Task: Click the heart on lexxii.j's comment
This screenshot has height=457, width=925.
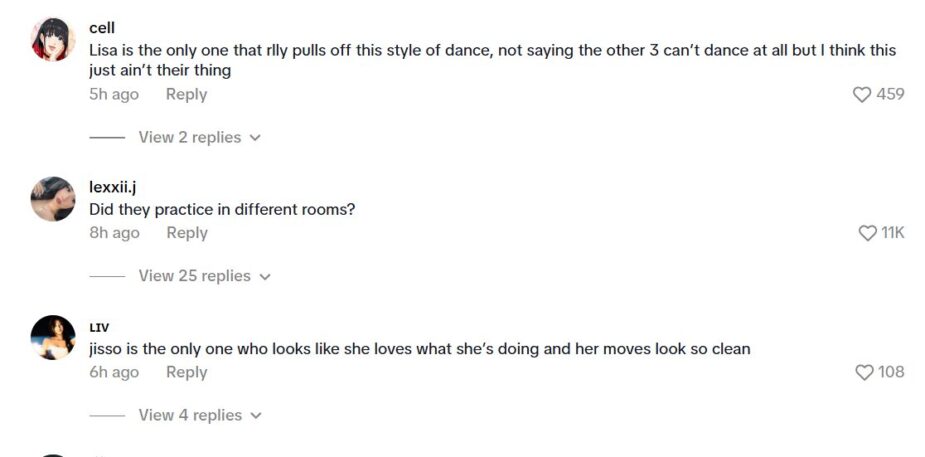Action: tap(867, 233)
